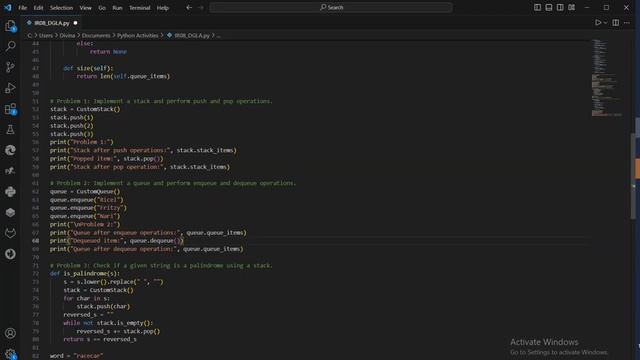Click the "queue = CustomQueue()" line
The width and height of the screenshot is (640, 360).
click(x=85, y=191)
